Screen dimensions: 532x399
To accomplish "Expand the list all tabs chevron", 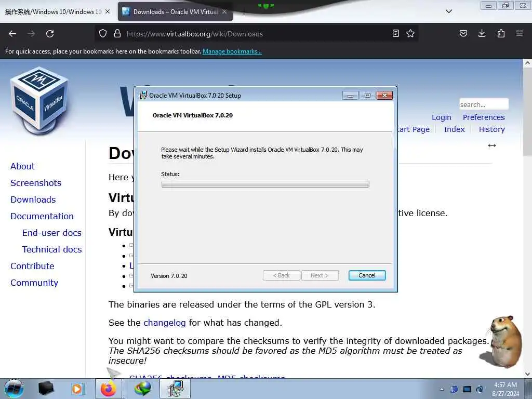I will [x=449, y=11].
